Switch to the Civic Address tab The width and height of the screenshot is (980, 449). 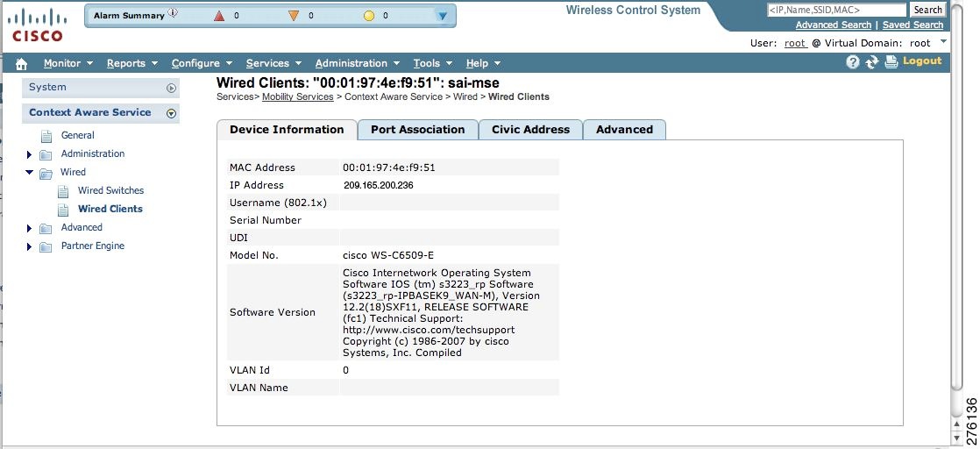pyautogui.click(x=530, y=130)
